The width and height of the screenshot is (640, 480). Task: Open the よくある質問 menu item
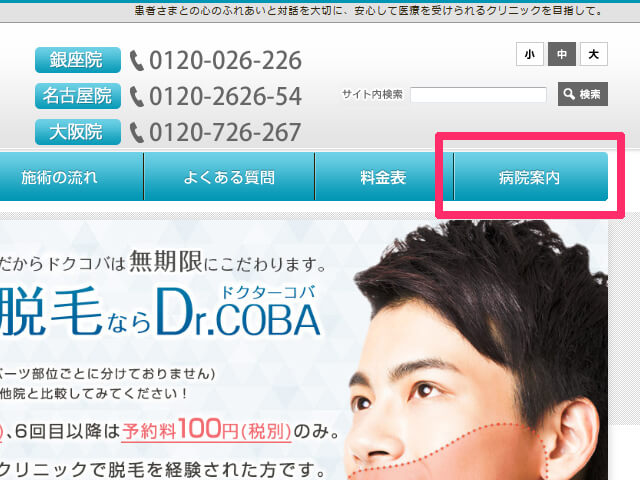coord(229,177)
